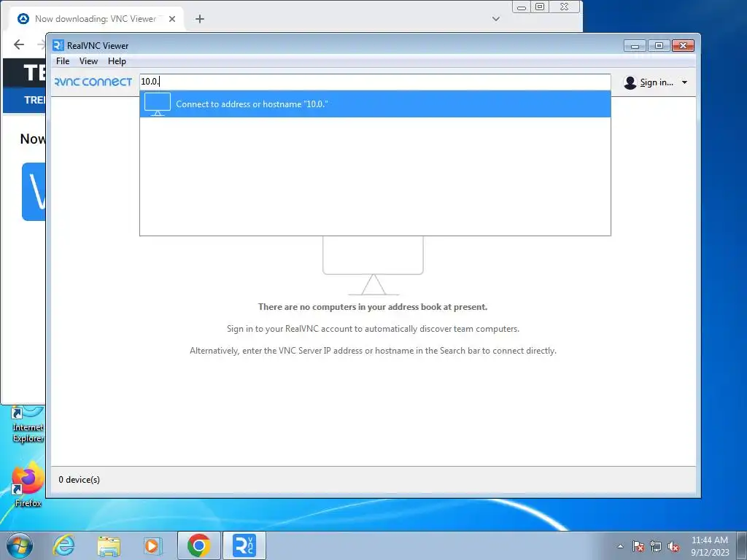
Task: Click the Show desktop button on the taskbar
Action: (x=742, y=545)
